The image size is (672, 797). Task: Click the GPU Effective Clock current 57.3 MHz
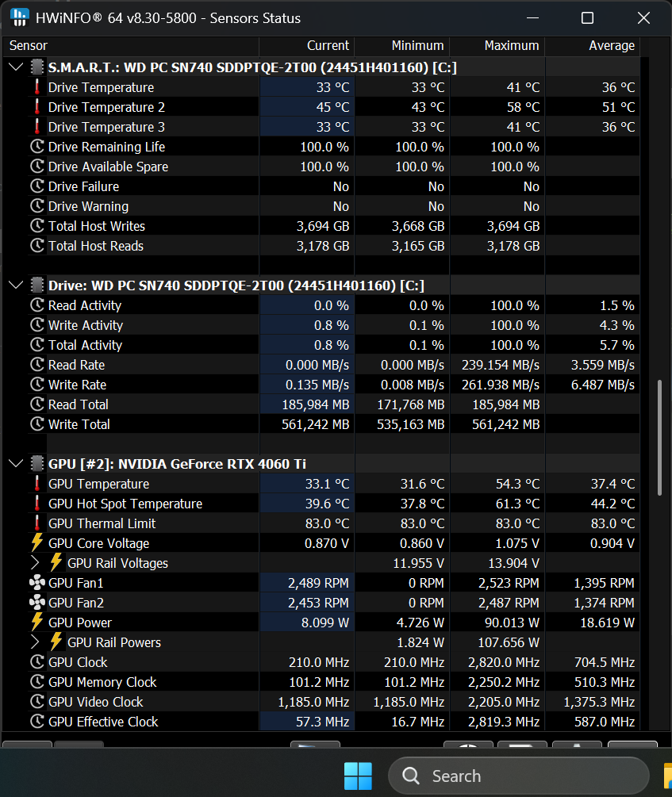323,722
